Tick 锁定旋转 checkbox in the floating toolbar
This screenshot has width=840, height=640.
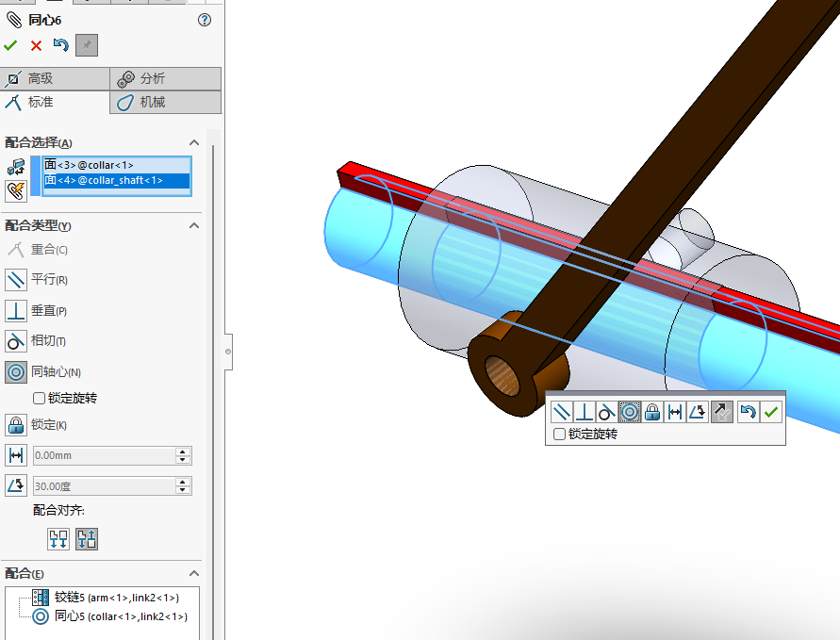click(x=560, y=435)
